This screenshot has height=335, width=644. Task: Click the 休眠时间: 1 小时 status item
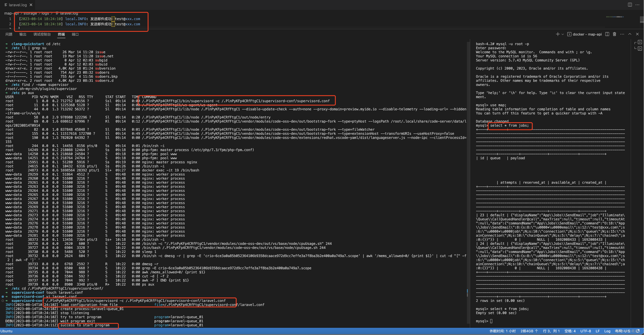[503, 331]
